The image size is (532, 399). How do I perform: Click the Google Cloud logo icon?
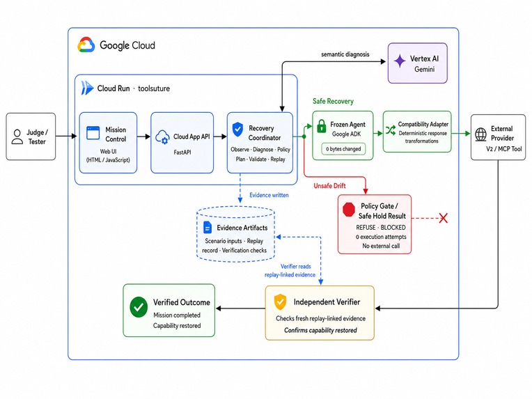86,45
